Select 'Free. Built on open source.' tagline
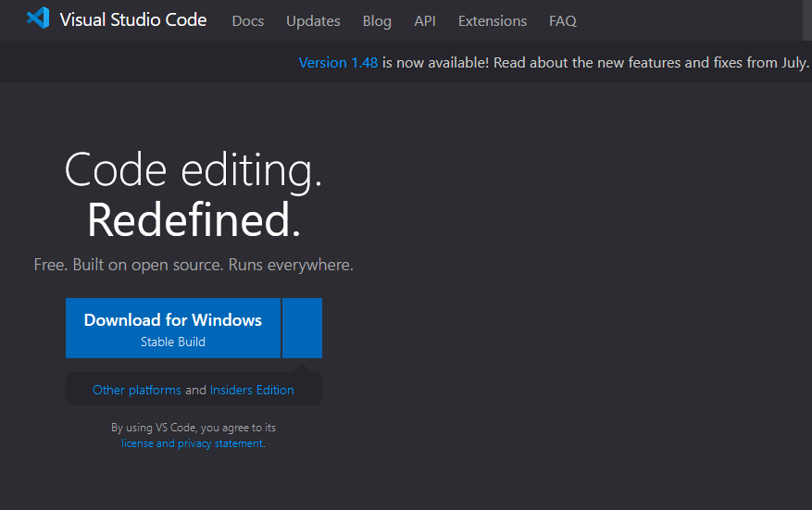This screenshot has width=812, height=510. point(129,265)
